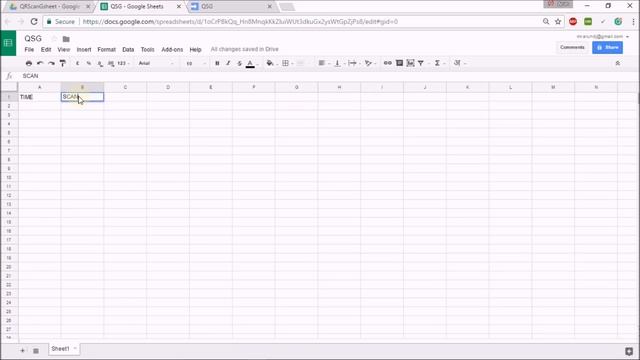
Task: Open the Explore button
Action: 629,351
